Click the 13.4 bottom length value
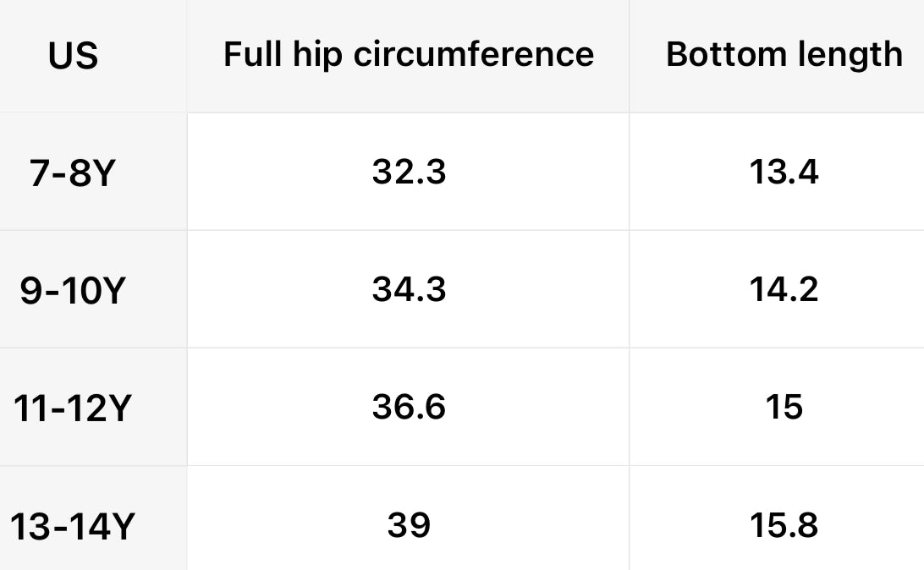924x570 pixels. tap(784, 173)
